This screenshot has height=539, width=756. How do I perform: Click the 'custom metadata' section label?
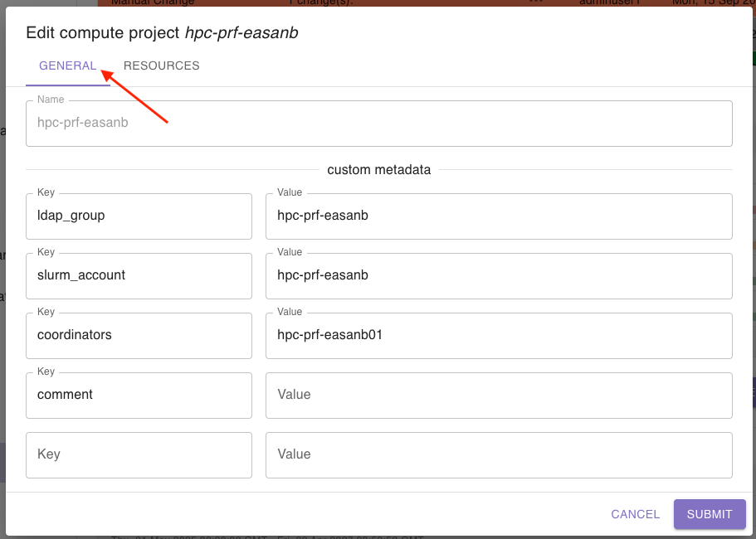click(378, 169)
